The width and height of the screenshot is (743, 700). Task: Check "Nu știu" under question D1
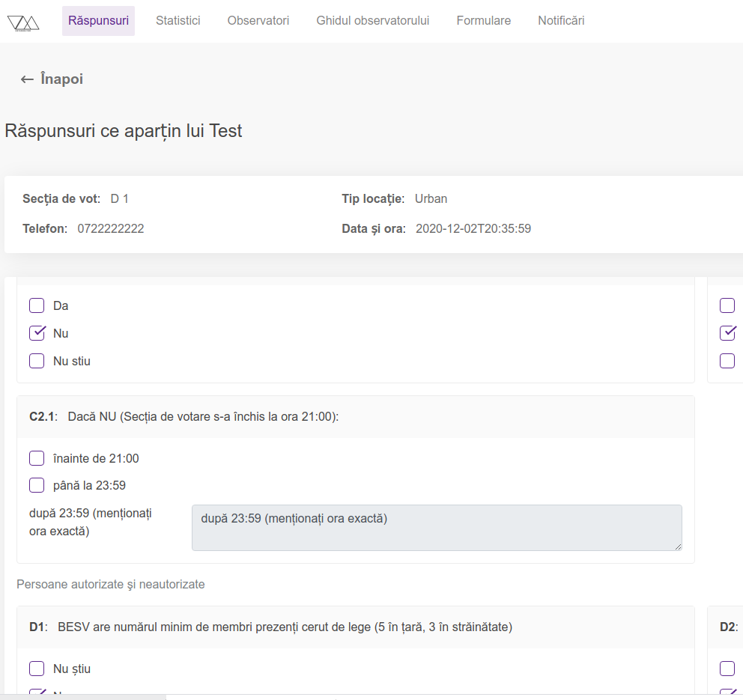point(37,668)
